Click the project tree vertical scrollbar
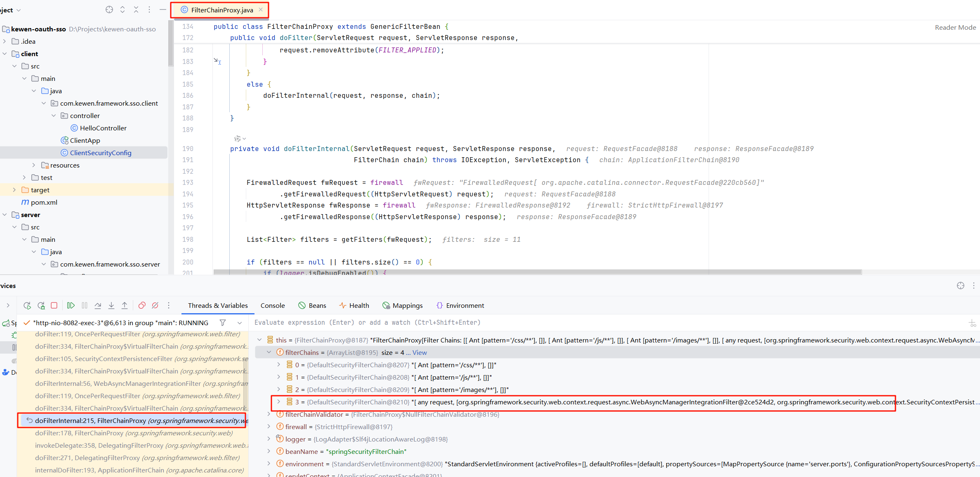 pyautogui.click(x=171, y=44)
